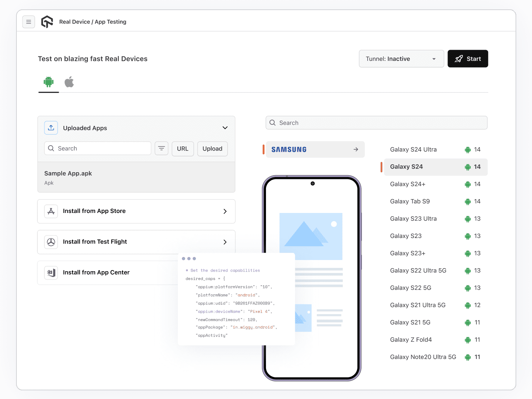Select Galaxy S24+ device
The height and width of the screenshot is (399, 532).
436,184
